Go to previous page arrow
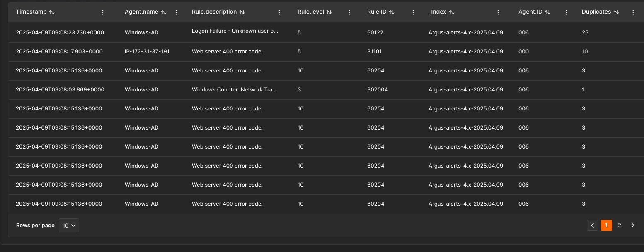The width and height of the screenshot is (644, 252). pyautogui.click(x=593, y=226)
